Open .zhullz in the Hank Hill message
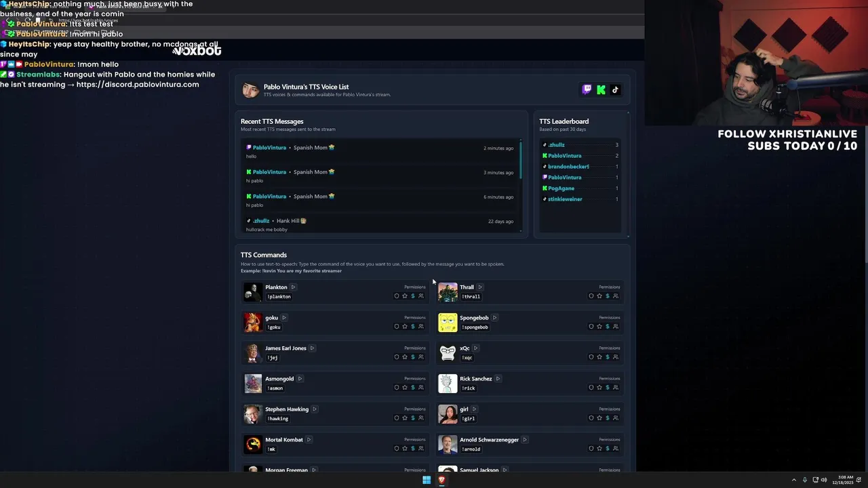 pyautogui.click(x=261, y=221)
